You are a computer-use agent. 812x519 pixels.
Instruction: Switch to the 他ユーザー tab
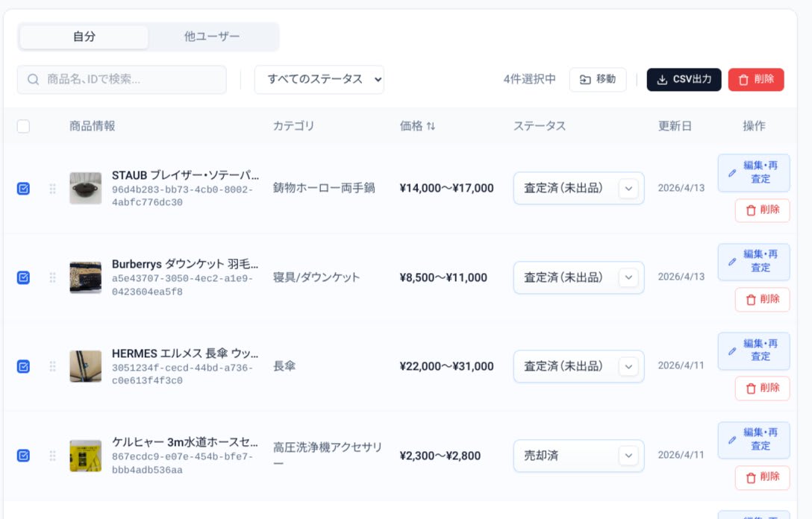point(212,37)
